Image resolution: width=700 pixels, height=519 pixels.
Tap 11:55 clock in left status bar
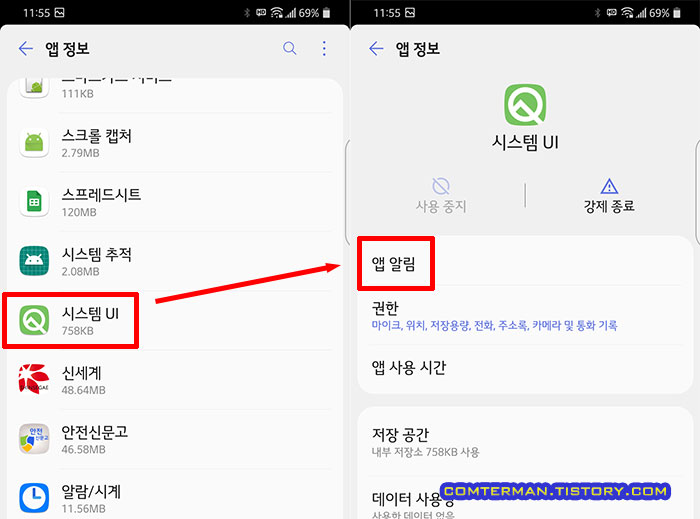pos(37,13)
